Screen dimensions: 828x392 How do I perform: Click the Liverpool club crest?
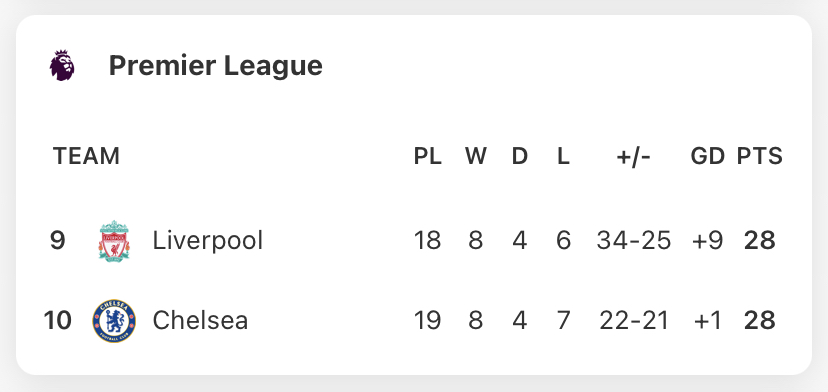coord(114,241)
